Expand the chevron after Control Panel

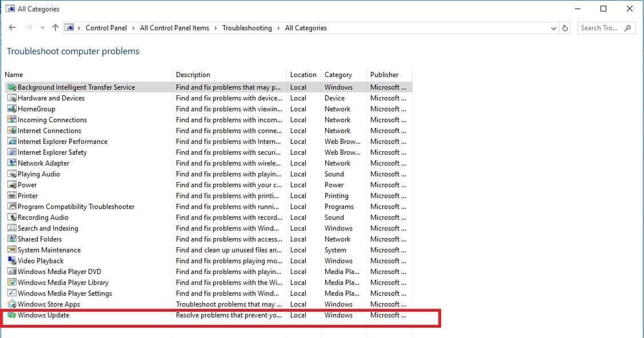coord(134,29)
